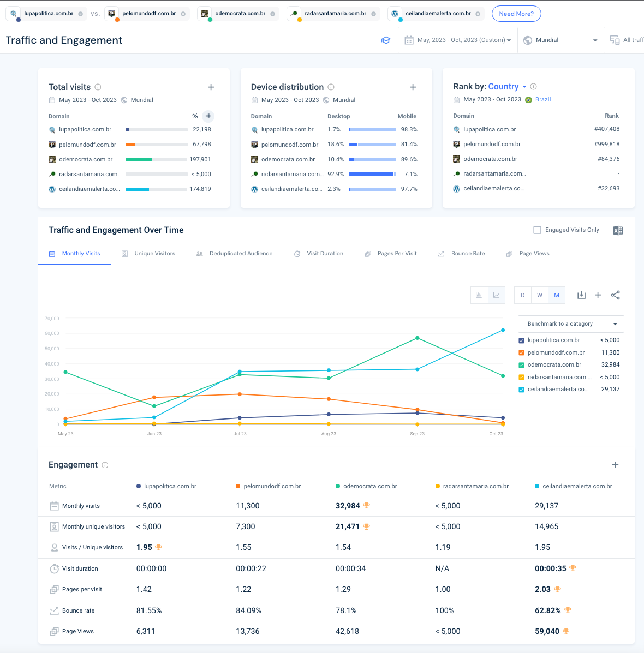Click the share icon above the chart
This screenshot has width=644, height=653.
[x=615, y=295]
